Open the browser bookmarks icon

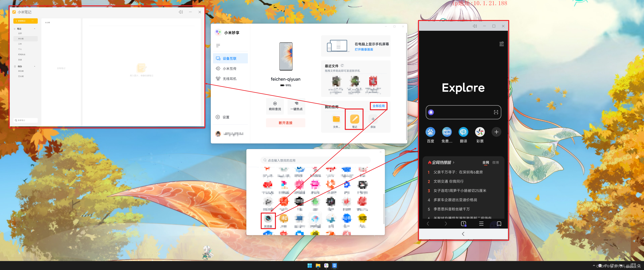click(499, 224)
